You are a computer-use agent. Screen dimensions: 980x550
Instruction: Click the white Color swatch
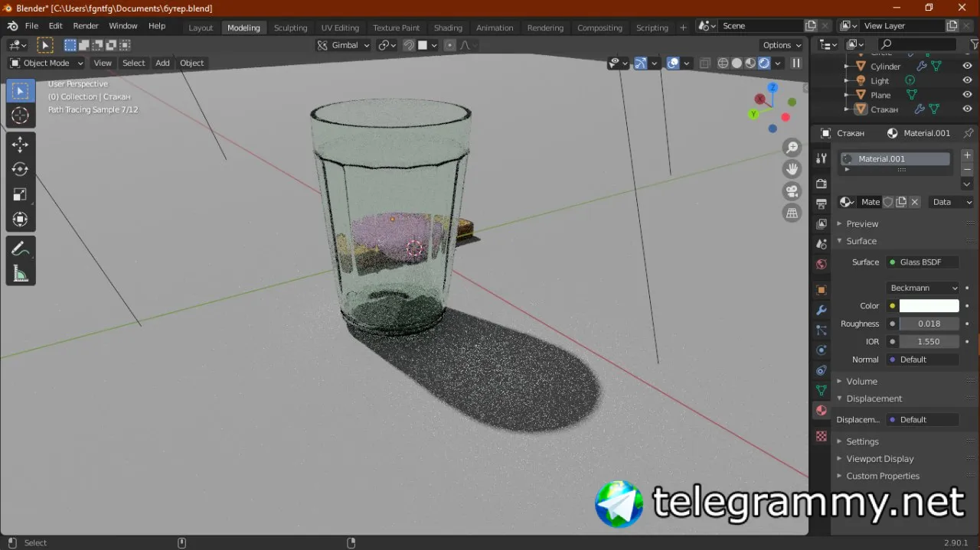click(x=929, y=306)
